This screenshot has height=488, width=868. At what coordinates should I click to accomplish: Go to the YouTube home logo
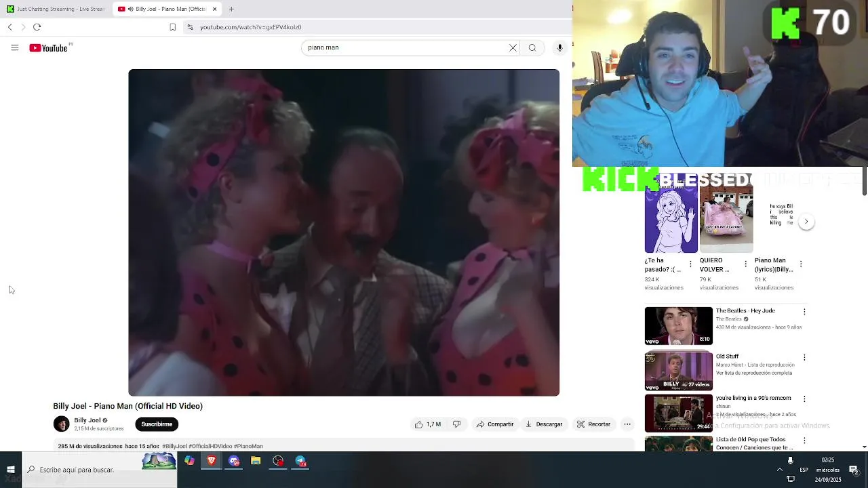click(x=48, y=47)
